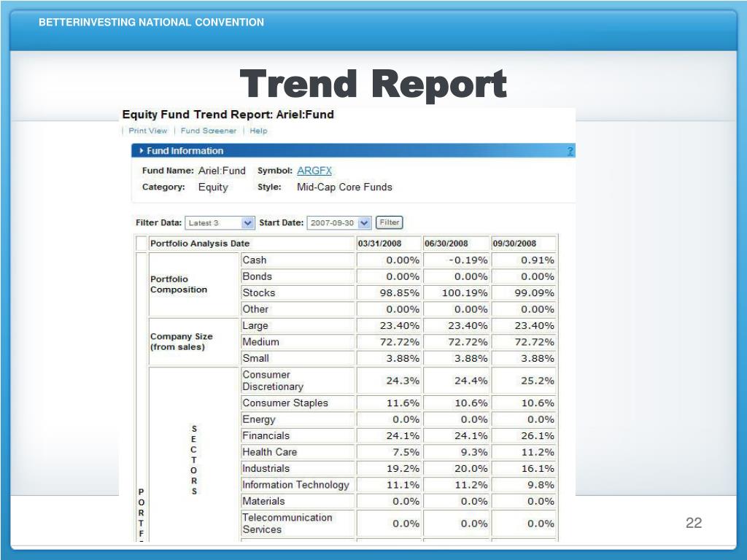Select the 09/30/2008 column header
747x560 pixels.
[514, 244]
